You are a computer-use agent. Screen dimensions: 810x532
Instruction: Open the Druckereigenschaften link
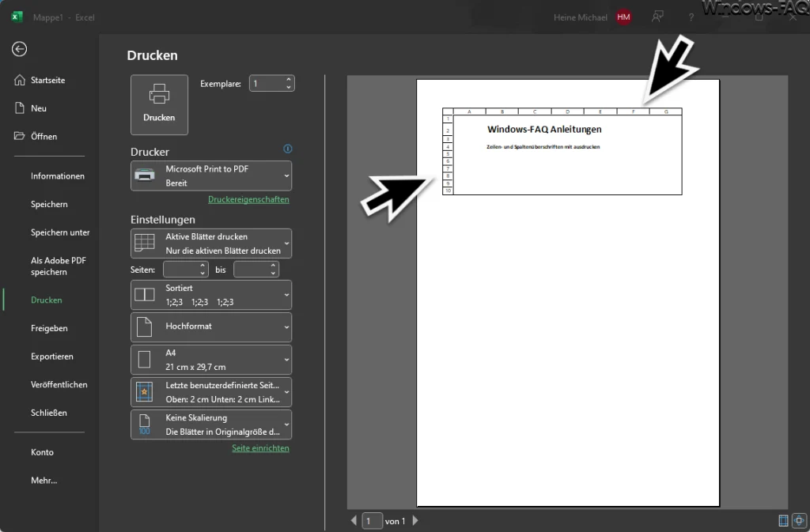(x=248, y=199)
